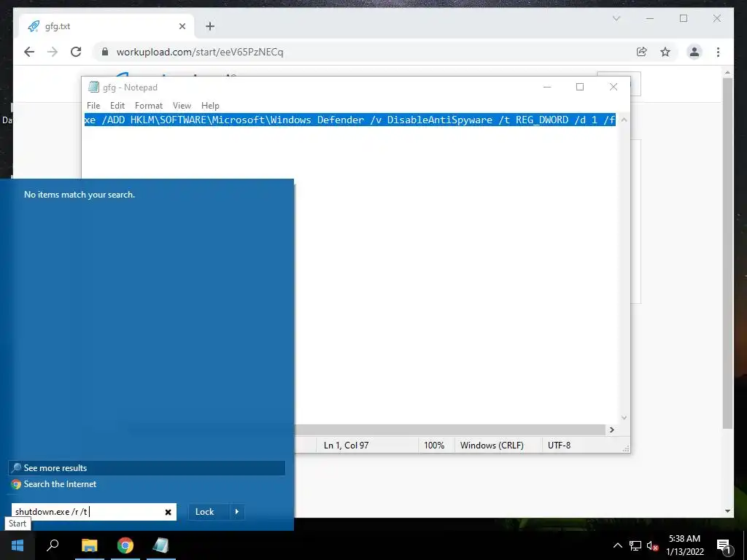
Task: Bookmark this page with the star icon
Action: [665, 52]
